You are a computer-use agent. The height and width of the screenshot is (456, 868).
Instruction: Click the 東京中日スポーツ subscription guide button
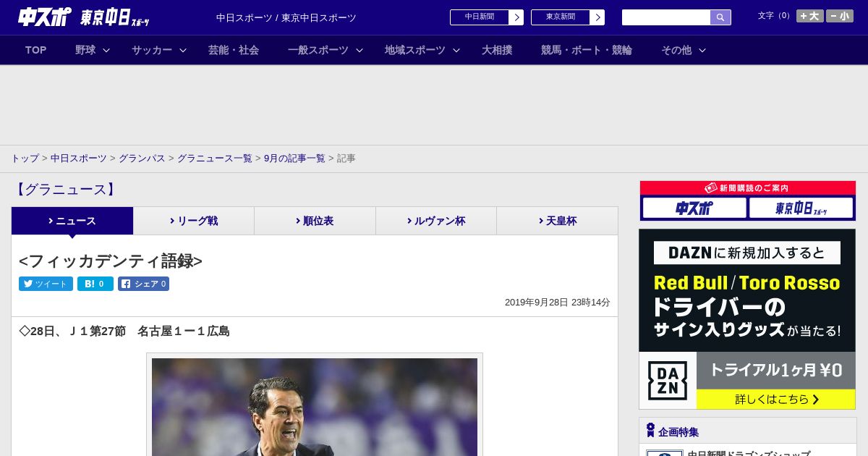(x=801, y=208)
